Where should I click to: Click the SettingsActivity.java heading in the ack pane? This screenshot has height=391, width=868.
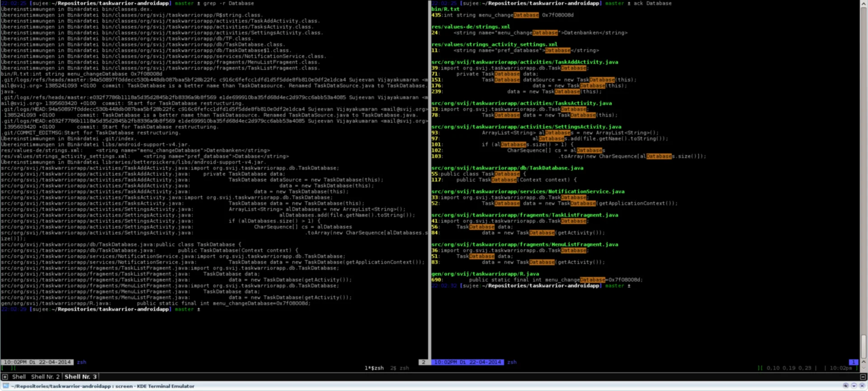point(526,127)
